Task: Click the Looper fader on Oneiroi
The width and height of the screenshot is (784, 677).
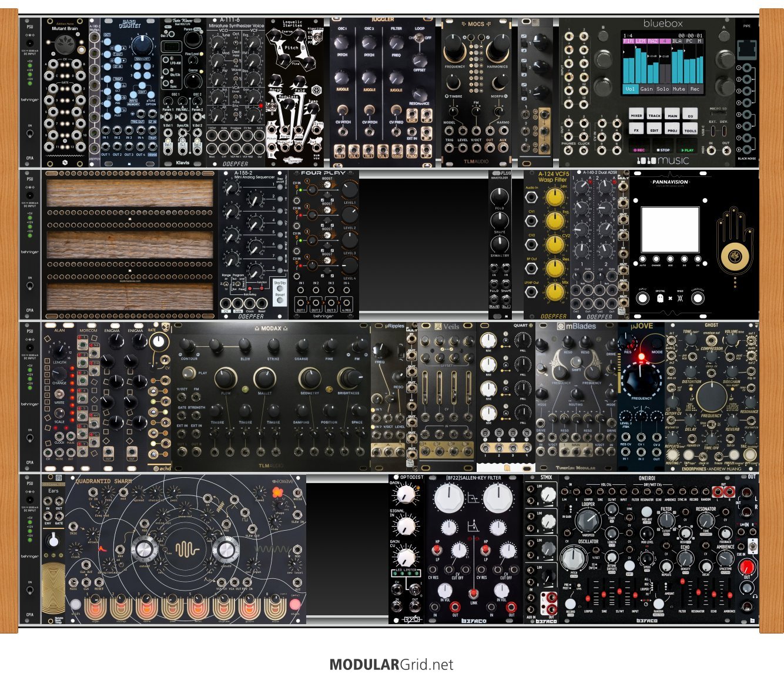Action: pos(588,594)
